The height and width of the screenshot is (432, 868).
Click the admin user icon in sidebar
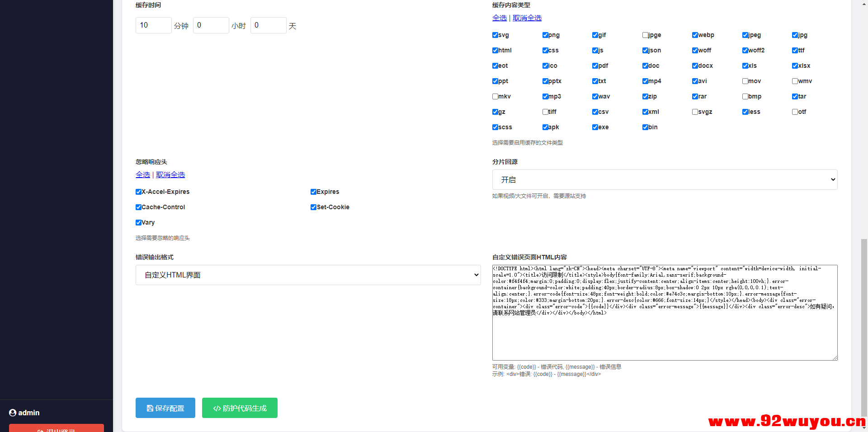(x=13, y=413)
